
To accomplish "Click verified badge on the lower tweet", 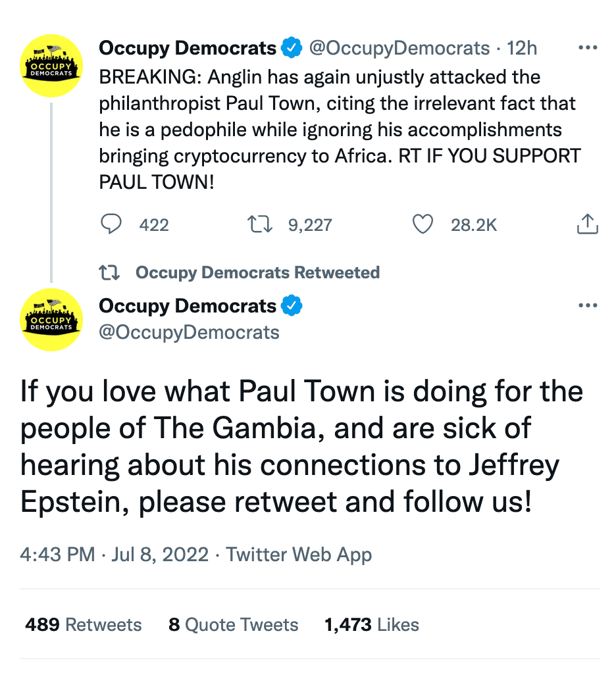I will 292,306.
